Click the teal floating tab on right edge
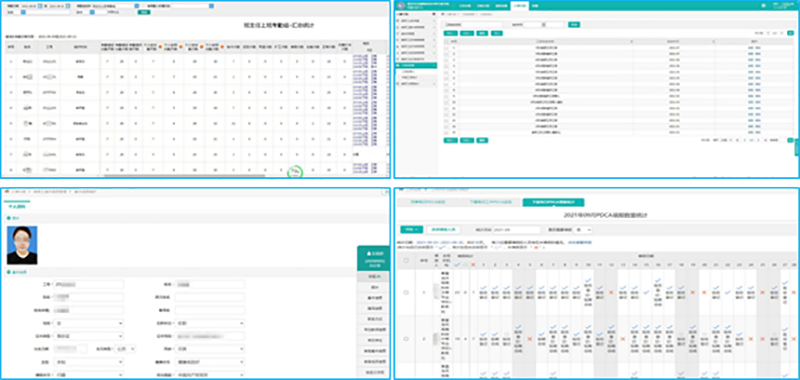 [797, 148]
